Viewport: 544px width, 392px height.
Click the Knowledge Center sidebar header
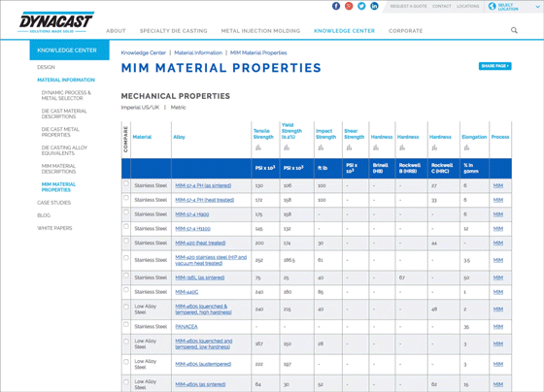(x=69, y=50)
